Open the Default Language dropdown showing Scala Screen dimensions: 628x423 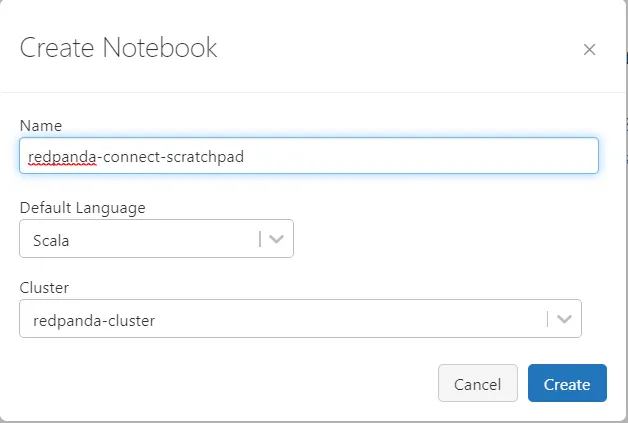pyautogui.click(x=156, y=239)
